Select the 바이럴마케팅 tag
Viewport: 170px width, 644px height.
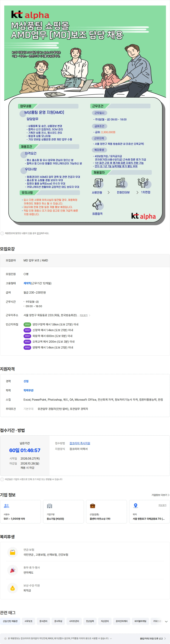coord(140,621)
